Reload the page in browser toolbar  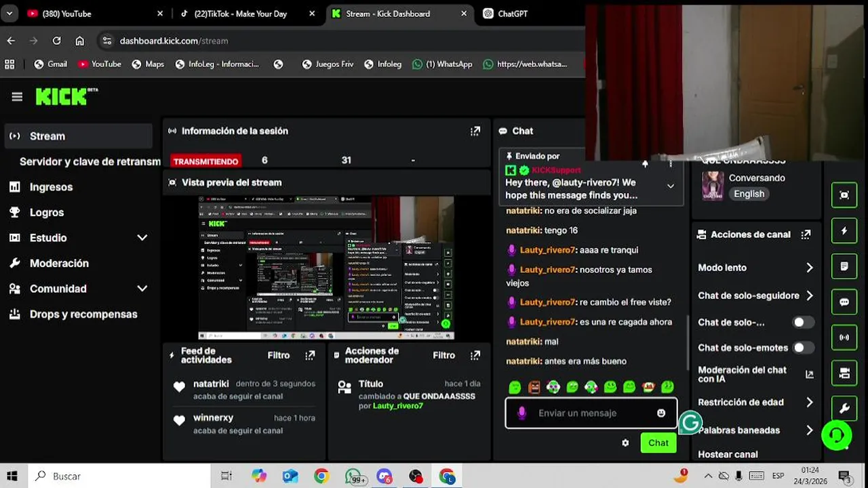pos(57,41)
